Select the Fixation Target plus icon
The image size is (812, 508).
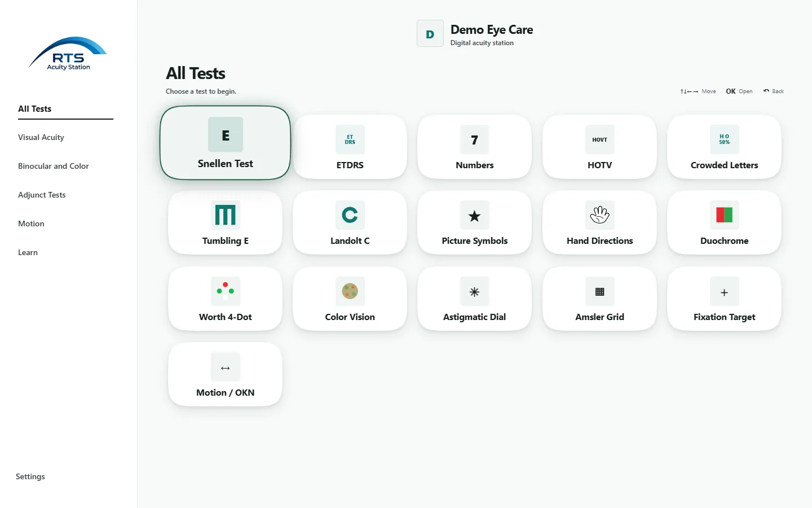pos(725,291)
